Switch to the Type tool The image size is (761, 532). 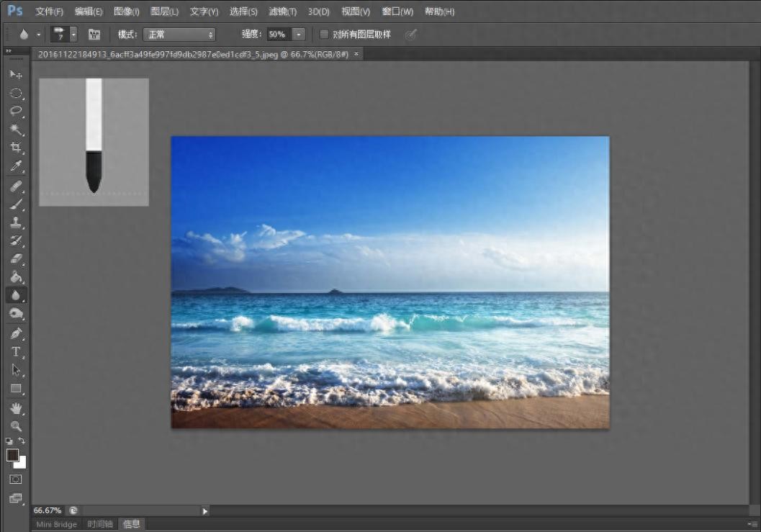point(16,351)
